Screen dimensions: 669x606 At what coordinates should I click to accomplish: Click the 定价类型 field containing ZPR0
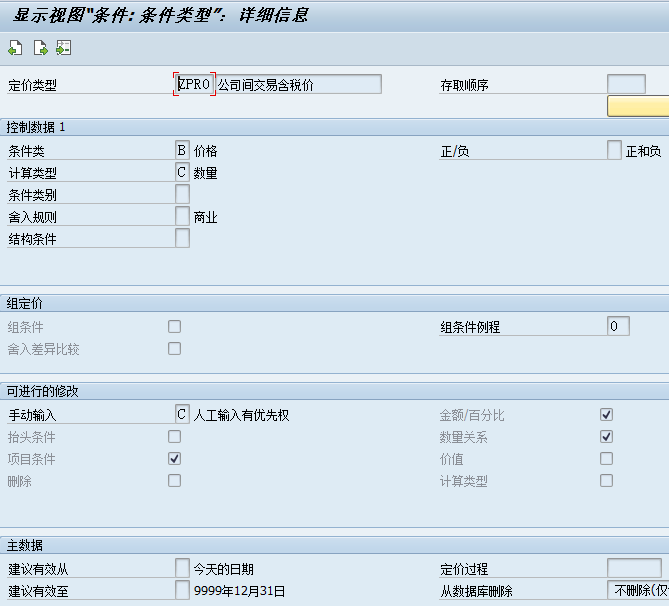tap(195, 84)
